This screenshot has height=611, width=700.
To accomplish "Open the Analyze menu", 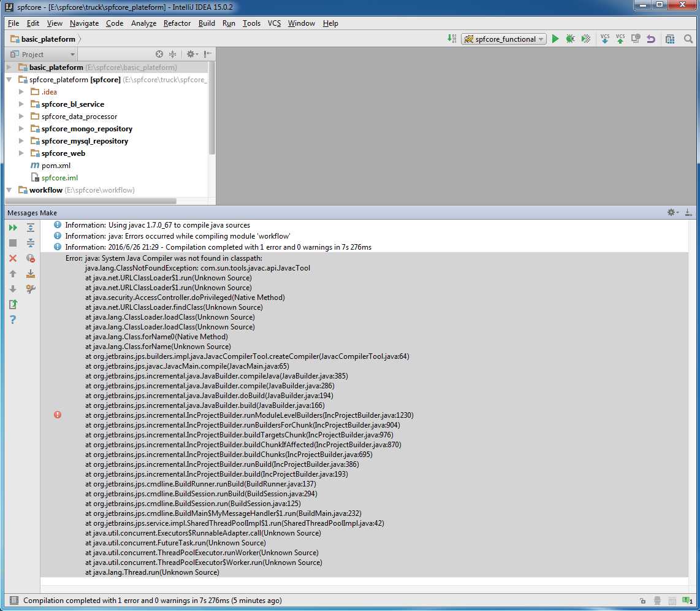I will (x=143, y=23).
